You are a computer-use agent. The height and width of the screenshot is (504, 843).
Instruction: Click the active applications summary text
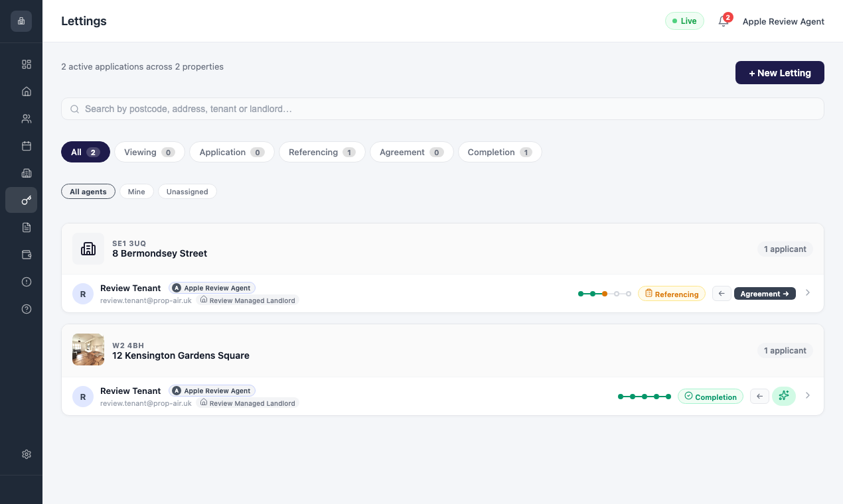coord(142,66)
